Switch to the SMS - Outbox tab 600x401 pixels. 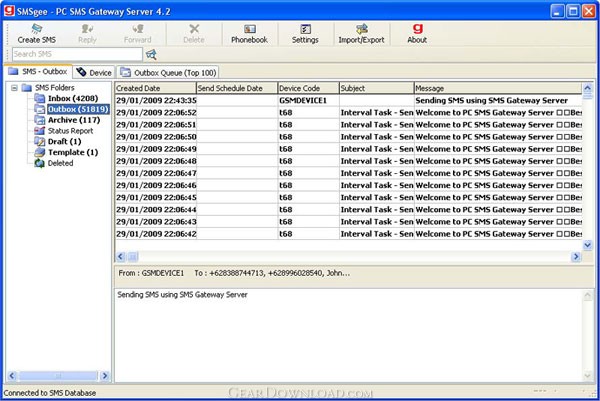(38, 72)
